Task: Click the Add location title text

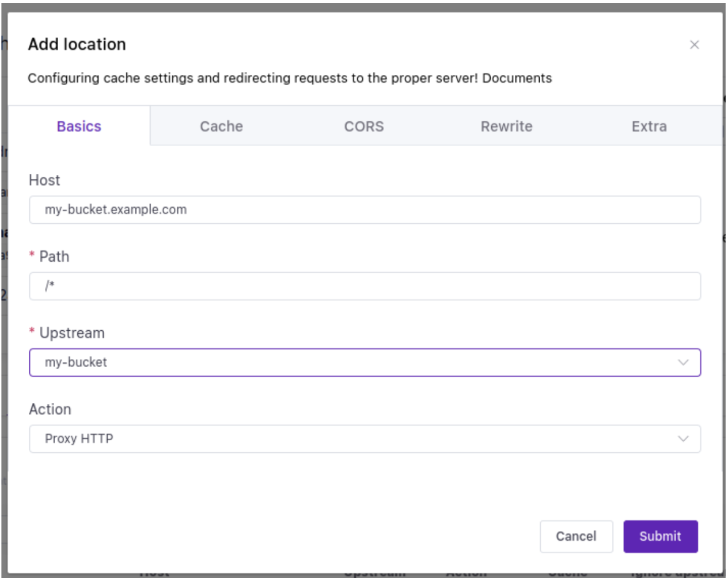Action: coord(77,44)
